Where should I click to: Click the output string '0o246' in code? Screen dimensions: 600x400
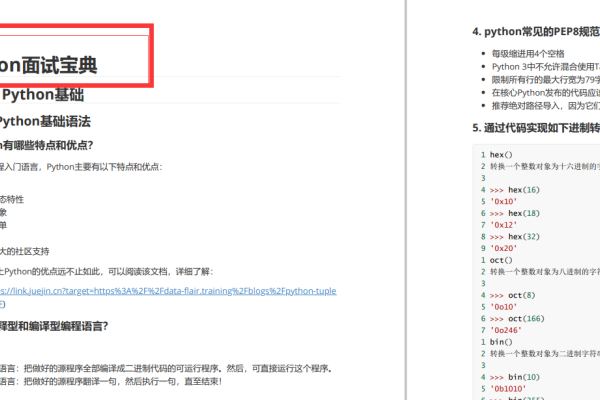507,330
